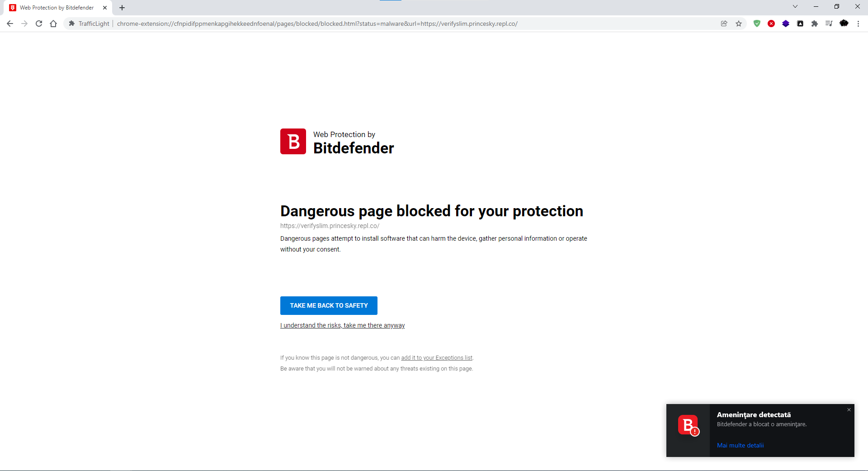Restore down the browser window

click(837, 7)
